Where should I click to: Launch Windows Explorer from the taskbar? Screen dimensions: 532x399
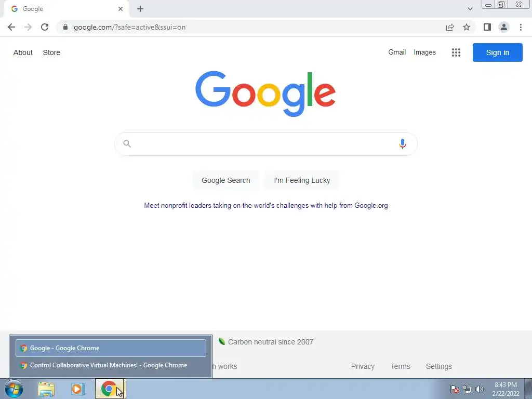click(x=46, y=389)
